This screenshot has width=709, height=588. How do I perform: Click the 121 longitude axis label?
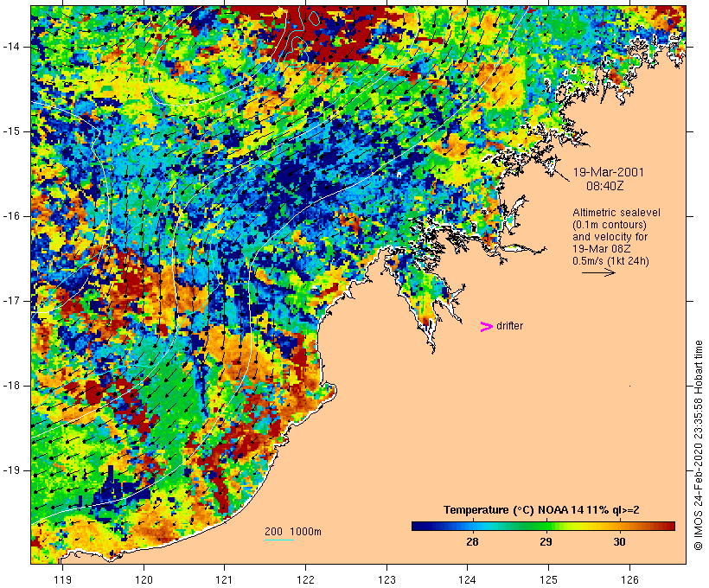(x=225, y=579)
